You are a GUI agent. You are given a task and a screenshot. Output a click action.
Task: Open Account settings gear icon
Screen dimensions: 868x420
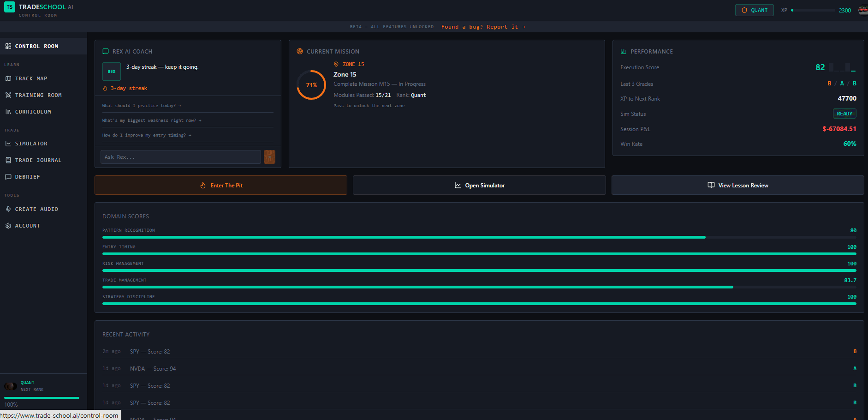point(8,226)
